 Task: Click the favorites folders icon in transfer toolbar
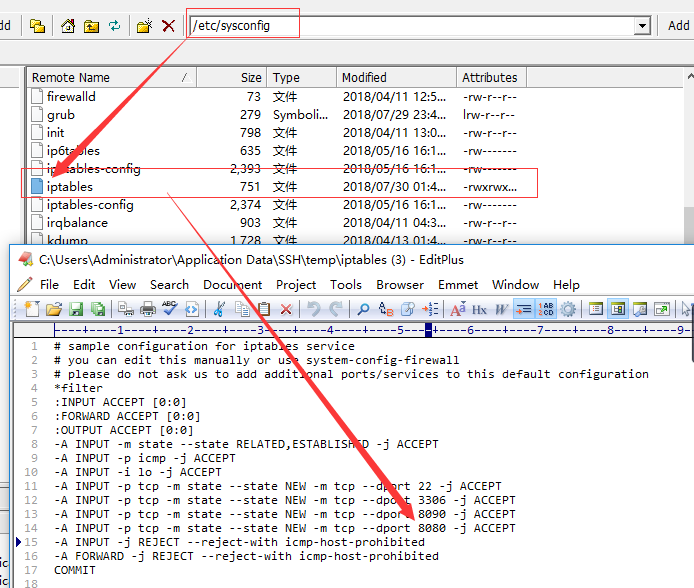[x=37, y=26]
